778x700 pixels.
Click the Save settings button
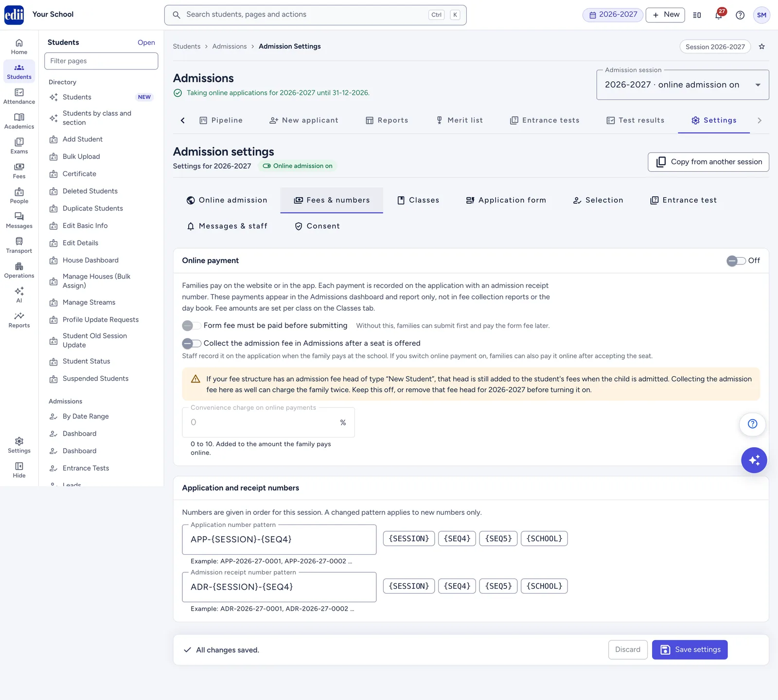[690, 650]
